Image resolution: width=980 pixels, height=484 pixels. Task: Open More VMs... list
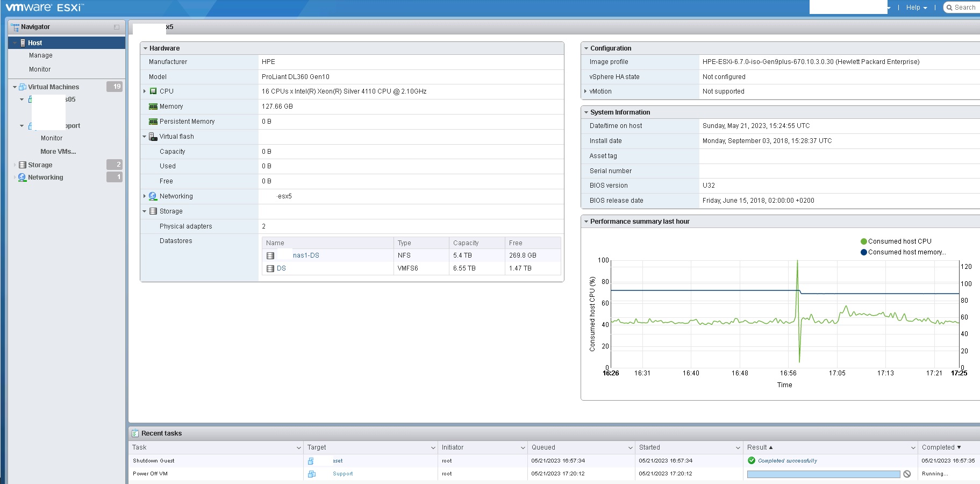(58, 152)
